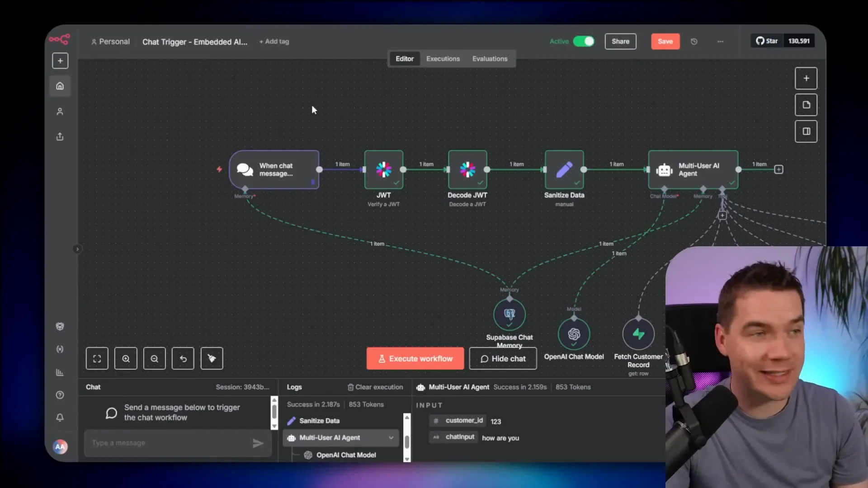Viewport: 868px width, 488px height.
Task: Collapse Multi-User AI Agent log entry
Action: [391, 437]
